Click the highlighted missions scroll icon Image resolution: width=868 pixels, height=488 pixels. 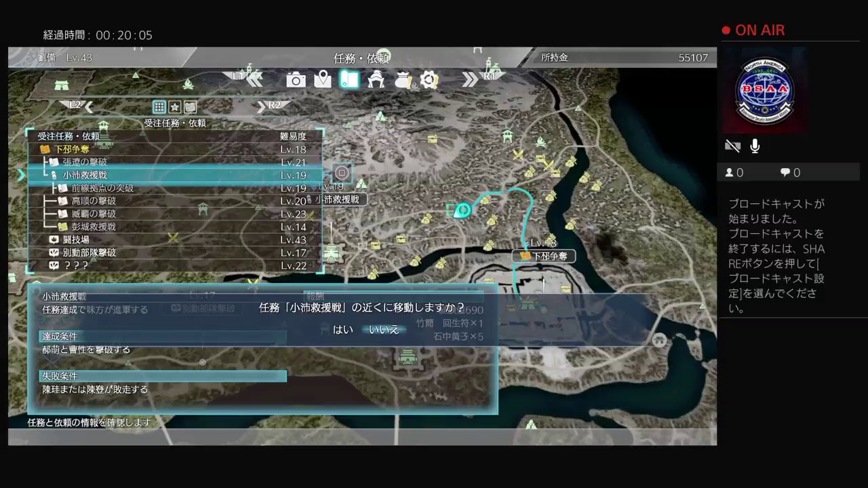point(349,80)
